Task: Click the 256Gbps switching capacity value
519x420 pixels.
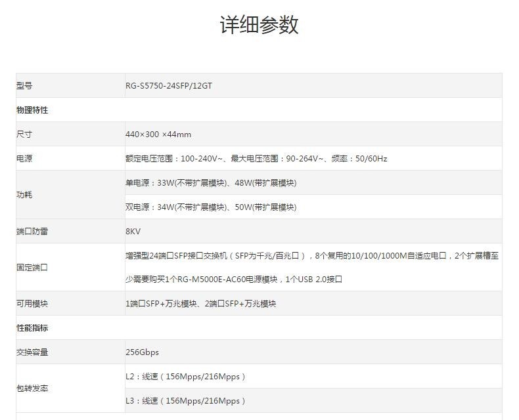Action: click(142, 352)
